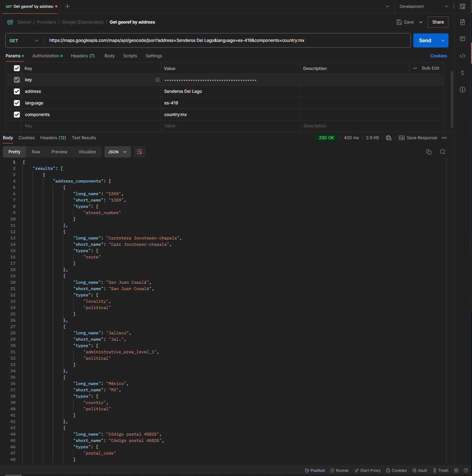Uncheck the address parameter checkbox
The image size is (472, 476).
pos(17,91)
